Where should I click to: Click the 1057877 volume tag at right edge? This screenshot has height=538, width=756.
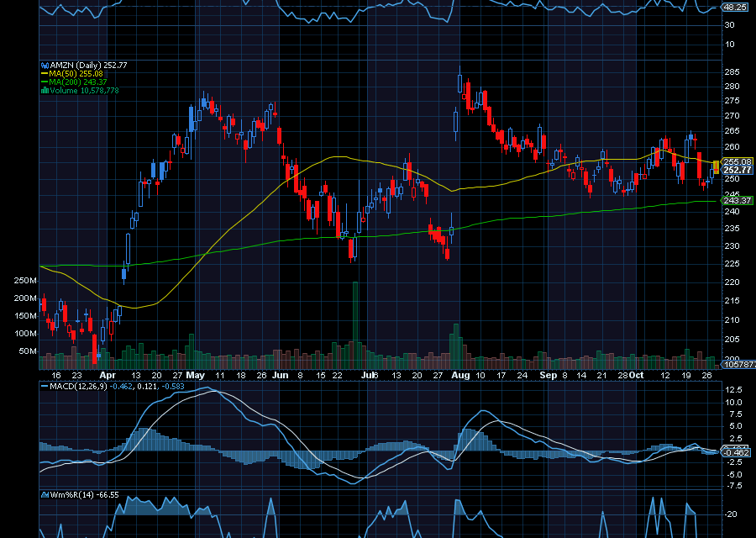click(739, 364)
